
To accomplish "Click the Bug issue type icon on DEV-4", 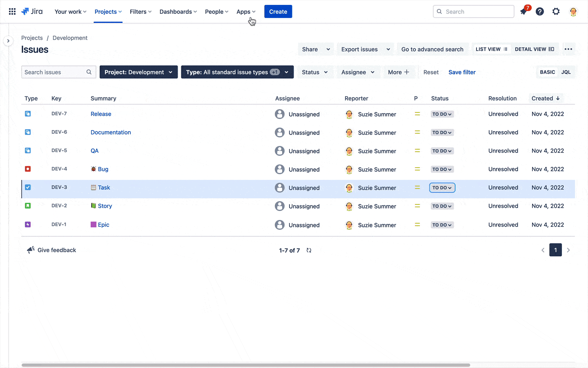I will point(27,168).
